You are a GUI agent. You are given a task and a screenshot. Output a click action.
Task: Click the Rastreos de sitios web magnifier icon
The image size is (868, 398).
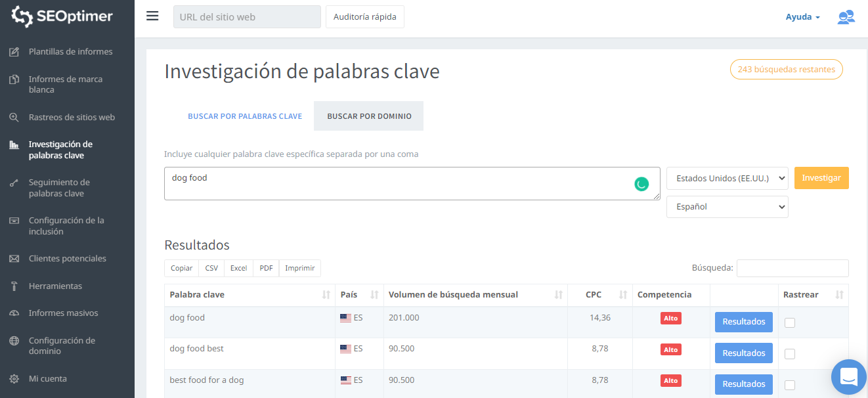tap(14, 118)
